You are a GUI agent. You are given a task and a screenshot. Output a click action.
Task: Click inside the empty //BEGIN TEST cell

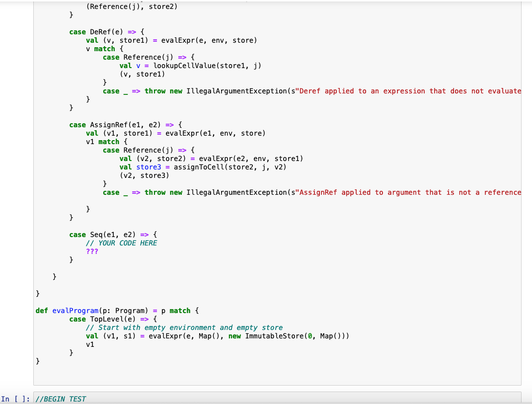coord(199,399)
